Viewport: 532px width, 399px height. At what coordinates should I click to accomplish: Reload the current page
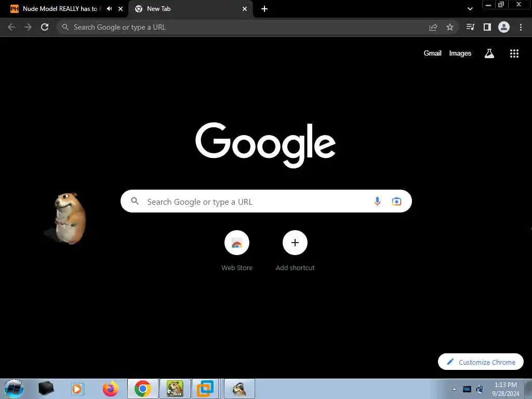tap(45, 27)
